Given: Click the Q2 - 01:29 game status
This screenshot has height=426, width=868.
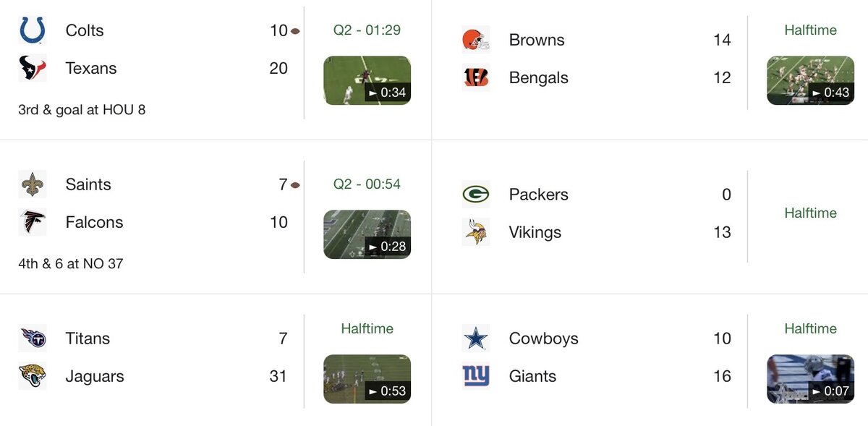Looking at the screenshot, I should [x=367, y=30].
